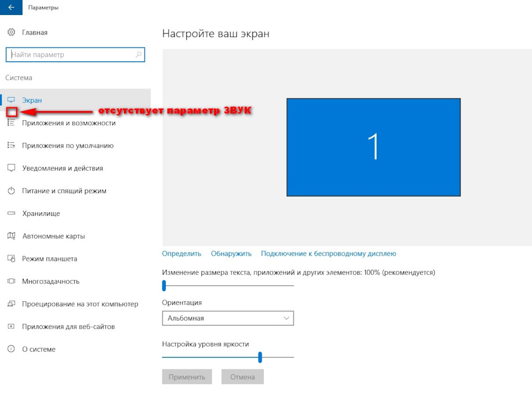
Task: Focus the Найти параметр search field
Action: click(x=75, y=55)
